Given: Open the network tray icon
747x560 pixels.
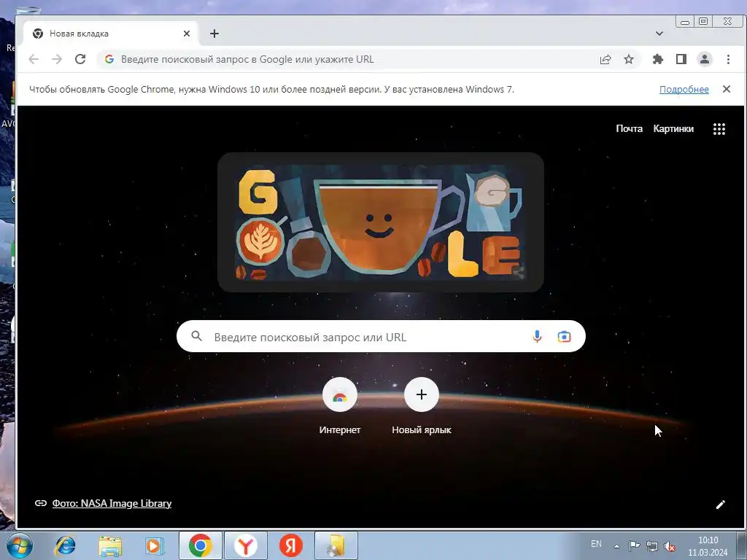Looking at the screenshot, I should [651, 546].
